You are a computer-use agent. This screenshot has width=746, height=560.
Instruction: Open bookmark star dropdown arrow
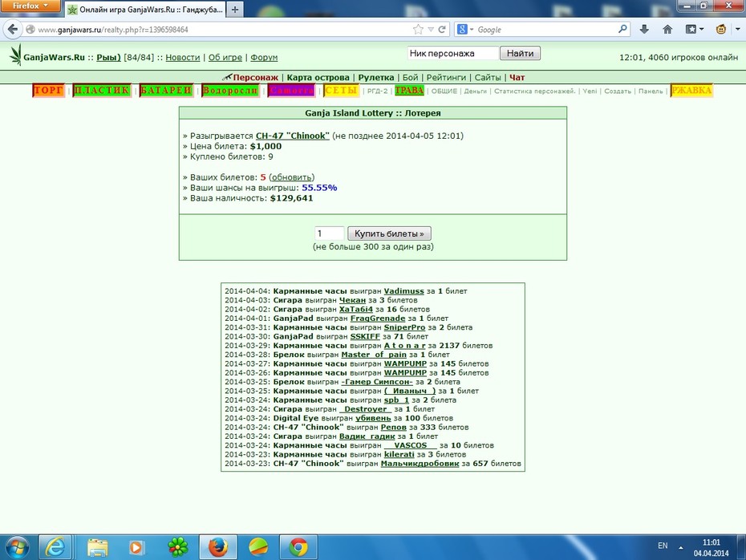coord(431,30)
